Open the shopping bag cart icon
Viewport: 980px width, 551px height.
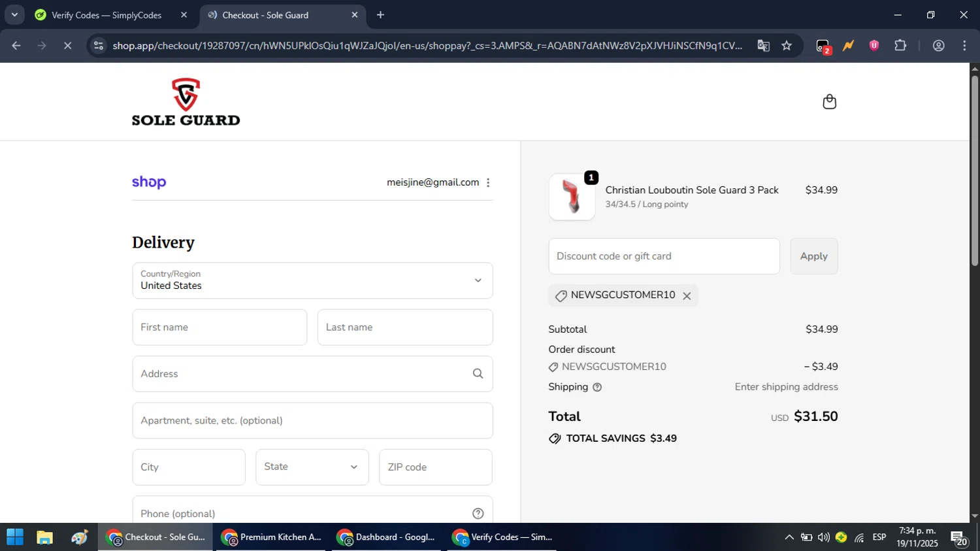[829, 101]
